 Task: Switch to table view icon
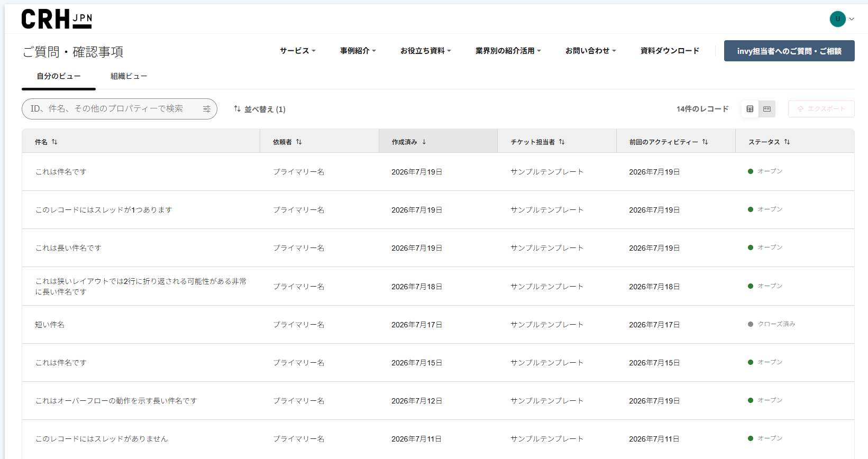pos(750,109)
